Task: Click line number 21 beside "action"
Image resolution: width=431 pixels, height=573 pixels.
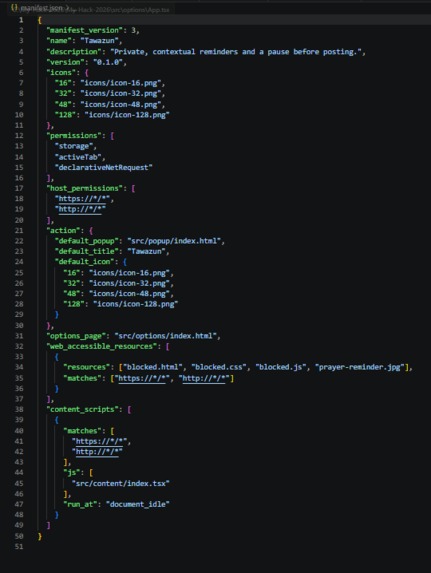Action: pos(19,231)
